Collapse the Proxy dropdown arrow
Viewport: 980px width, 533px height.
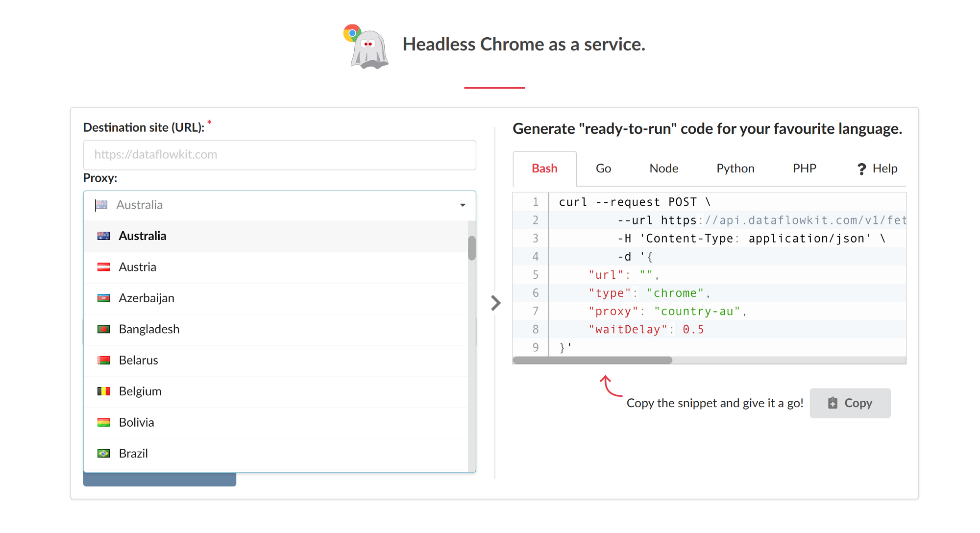click(x=463, y=205)
